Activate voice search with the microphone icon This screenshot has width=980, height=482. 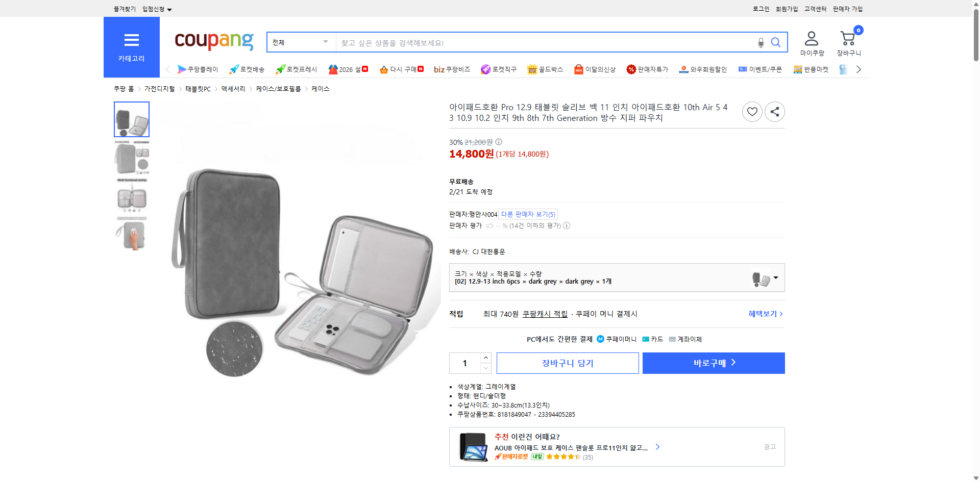(760, 42)
